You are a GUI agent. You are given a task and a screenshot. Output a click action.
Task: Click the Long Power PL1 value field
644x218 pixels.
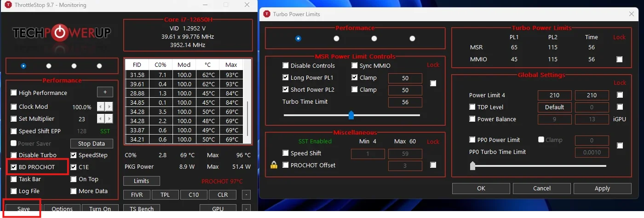tap(405, 78)
